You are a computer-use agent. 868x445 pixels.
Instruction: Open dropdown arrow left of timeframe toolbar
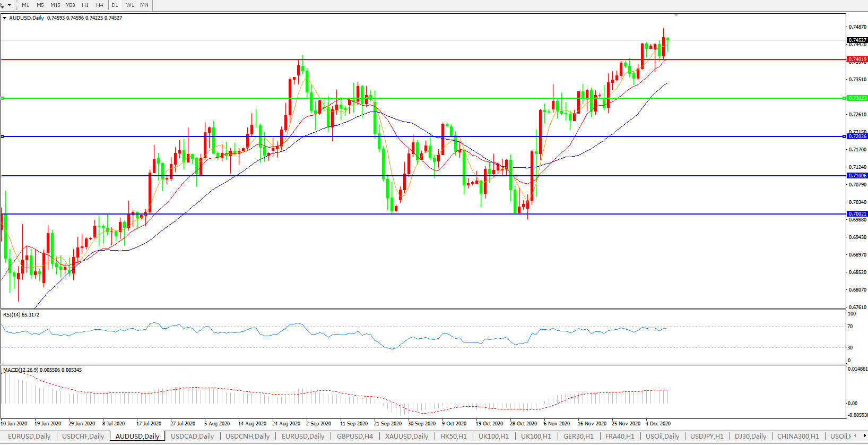click(x=9, y=5)
